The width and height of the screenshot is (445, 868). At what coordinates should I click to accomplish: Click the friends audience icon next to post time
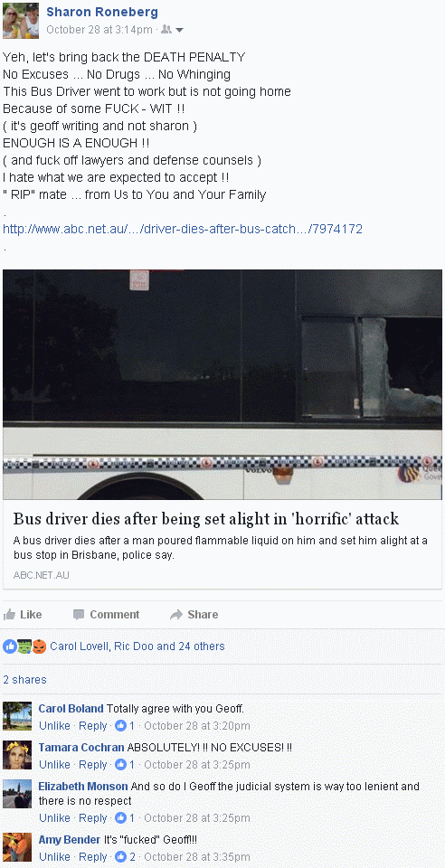coord(166,30)
